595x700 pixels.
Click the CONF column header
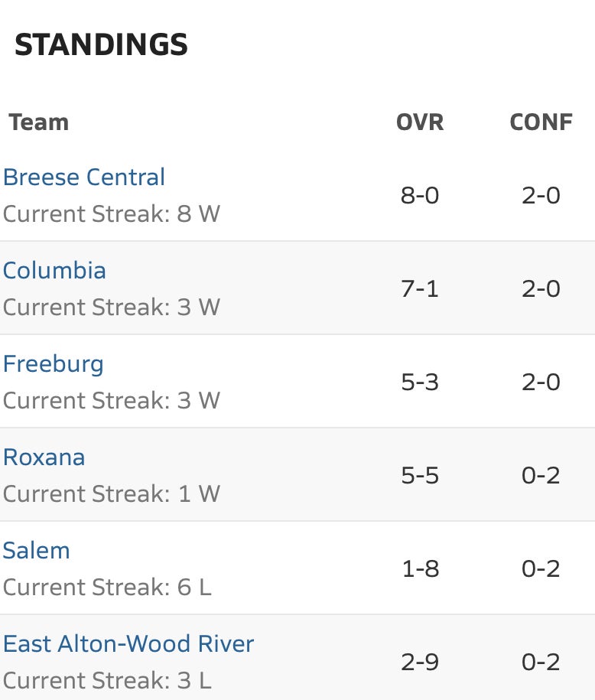coord(541,122)
